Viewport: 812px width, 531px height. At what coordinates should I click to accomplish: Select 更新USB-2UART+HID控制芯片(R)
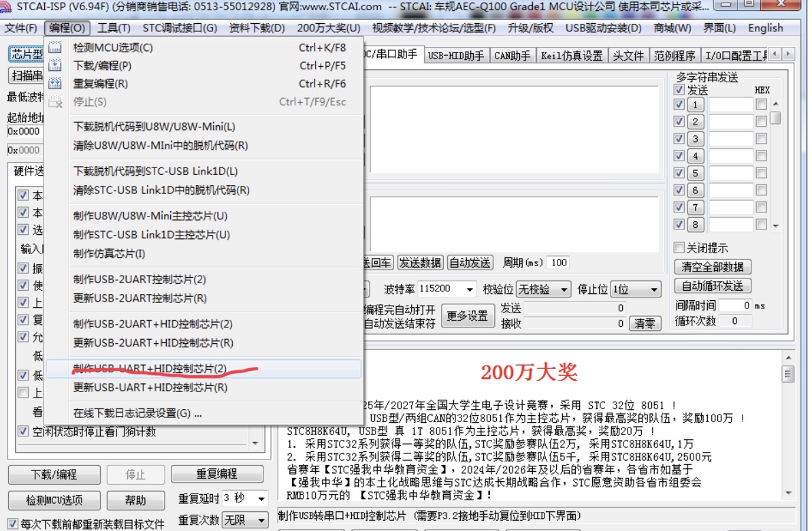(204, 343)
